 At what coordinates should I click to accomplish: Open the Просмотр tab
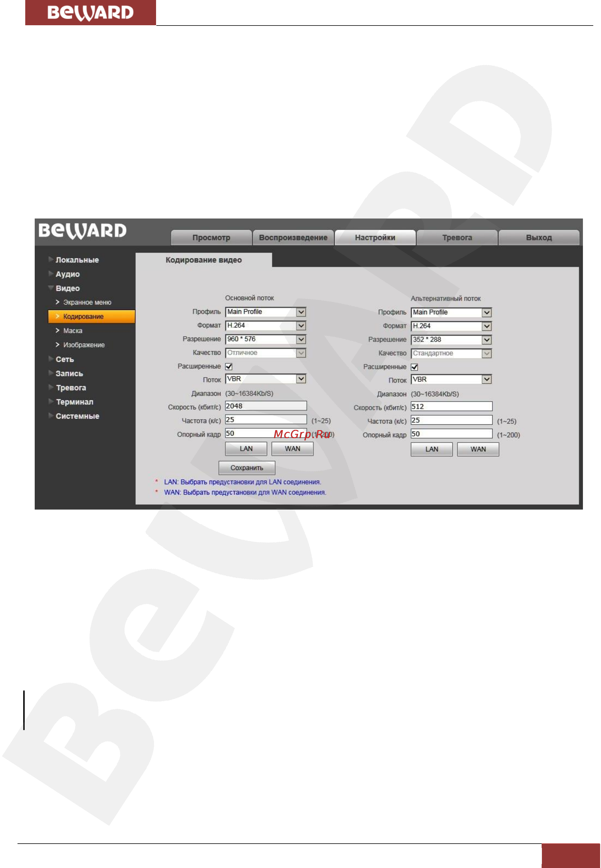pyautogui.click(x=211, y=237)
